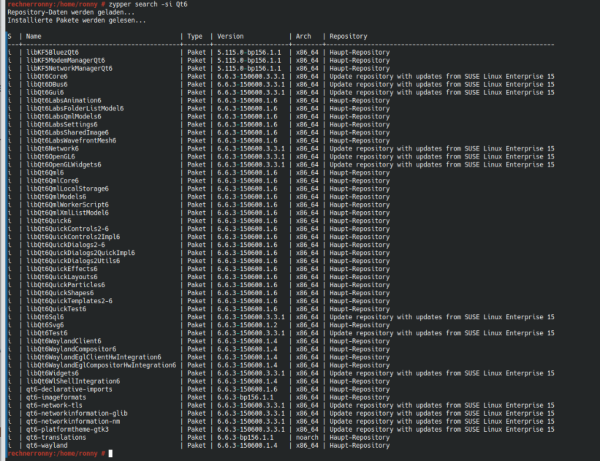Highlight the qt6-declarative-imports package
The image size is (600, 461).
[x=69, y=389]
